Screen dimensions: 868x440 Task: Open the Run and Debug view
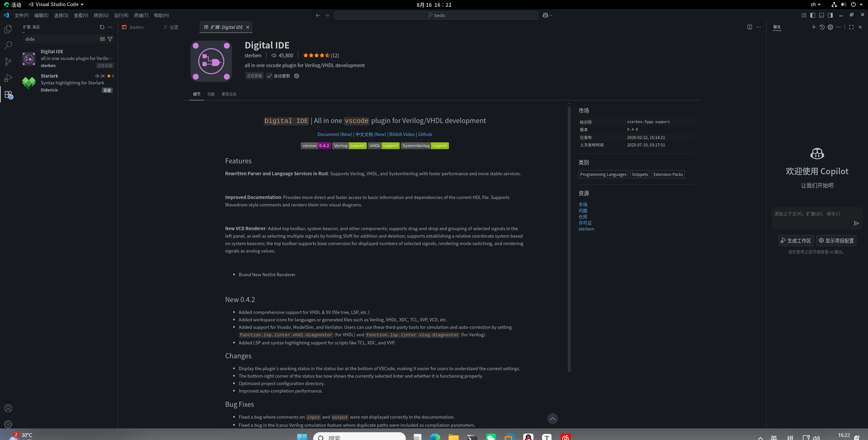pos(8,78)
